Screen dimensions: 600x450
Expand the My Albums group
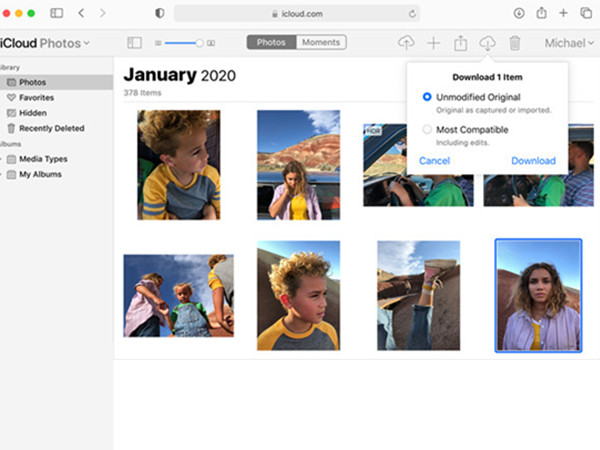pyautogui.click(x=3, y=174)
